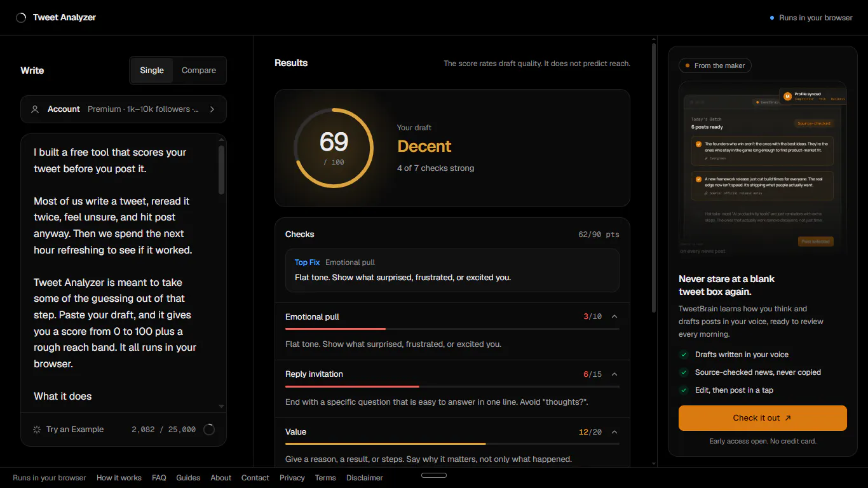Click the orange dot in From the maker badge

click(x=688, y=65)
